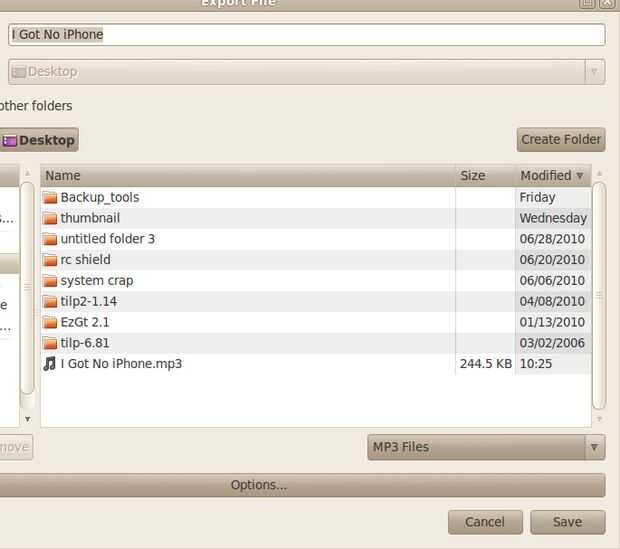Select the 'system crap' folder icon
This screenshot has width=620, height=549.
(x=50, y=281)
